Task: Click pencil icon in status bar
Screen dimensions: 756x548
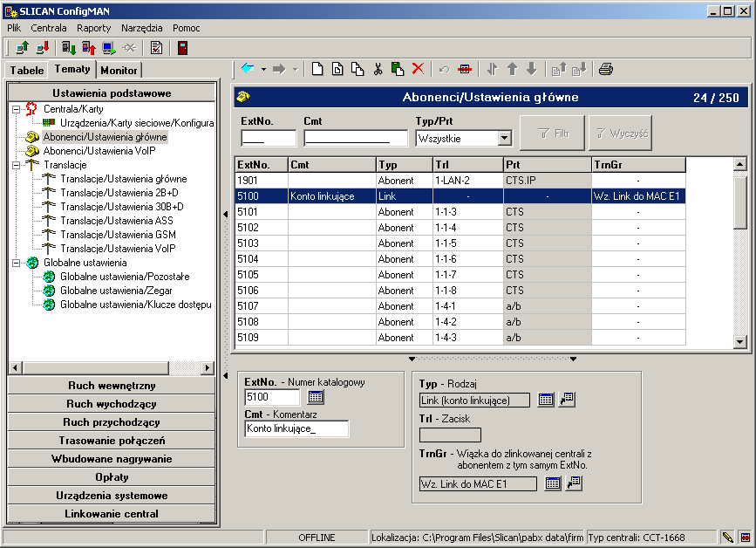Action: pos(727,537)
